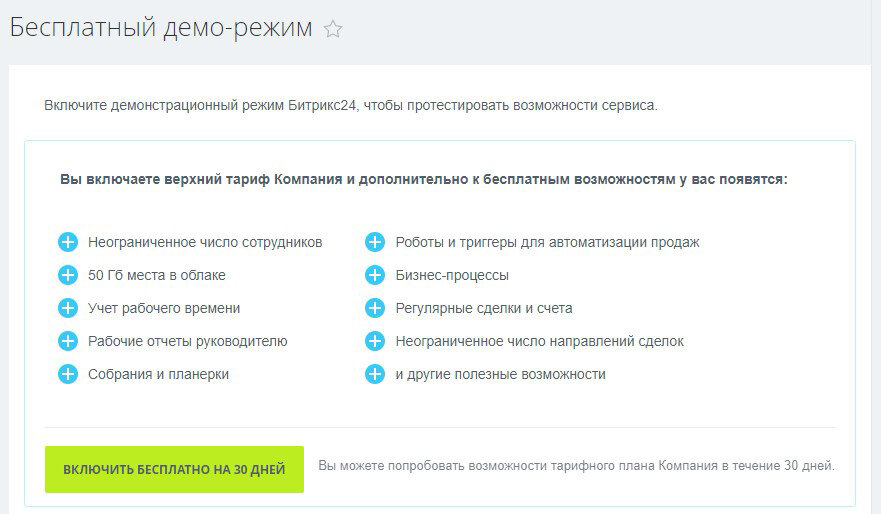Click the text Регулярные сделки и счета
This screenshot has width=881, height=514.
pyautogui.click(x=484, y=308)
